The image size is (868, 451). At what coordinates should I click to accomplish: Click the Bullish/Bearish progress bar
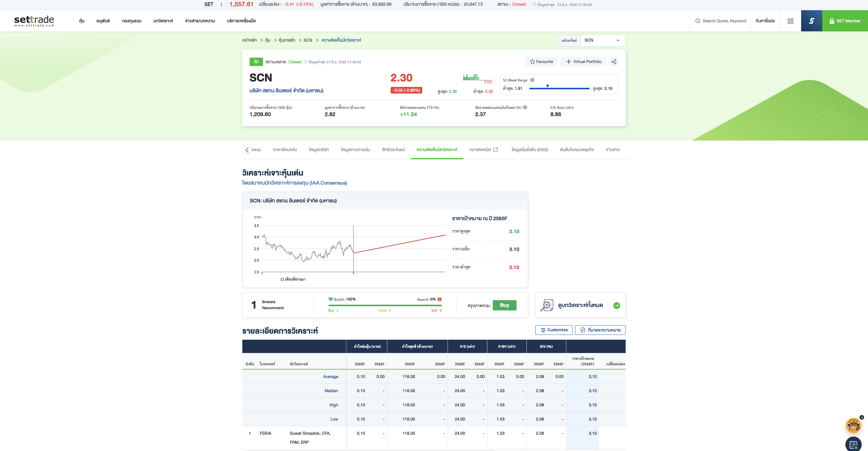tap(385, 305)
